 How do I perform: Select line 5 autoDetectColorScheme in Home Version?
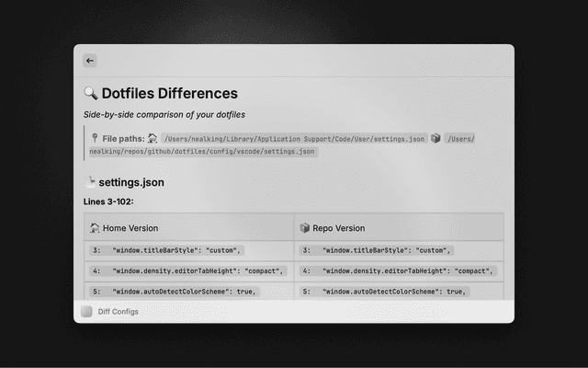(174, 291)
